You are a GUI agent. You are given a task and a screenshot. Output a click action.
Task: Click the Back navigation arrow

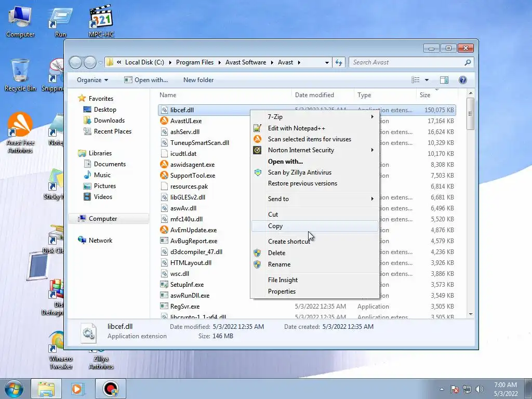coord(75,62)
